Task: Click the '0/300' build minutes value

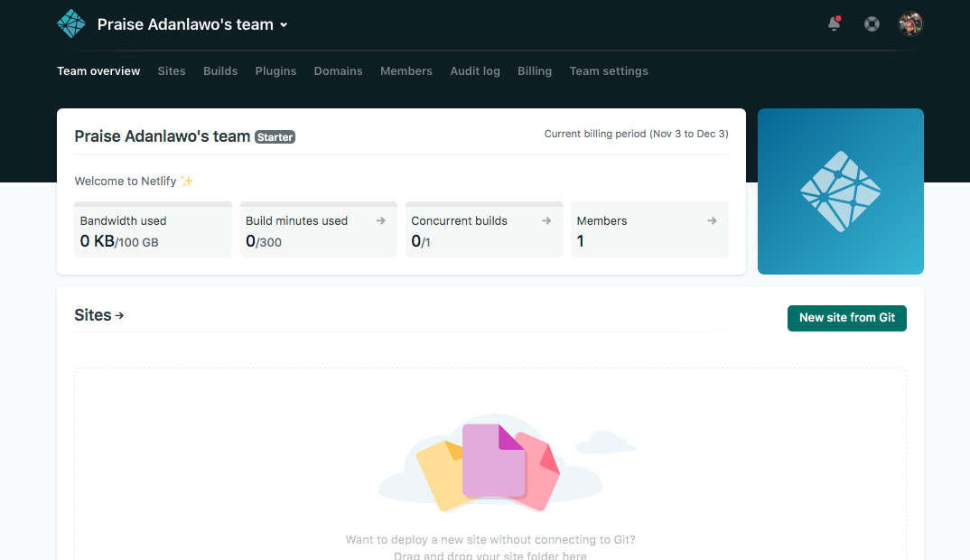Action: tap(264, 241)
